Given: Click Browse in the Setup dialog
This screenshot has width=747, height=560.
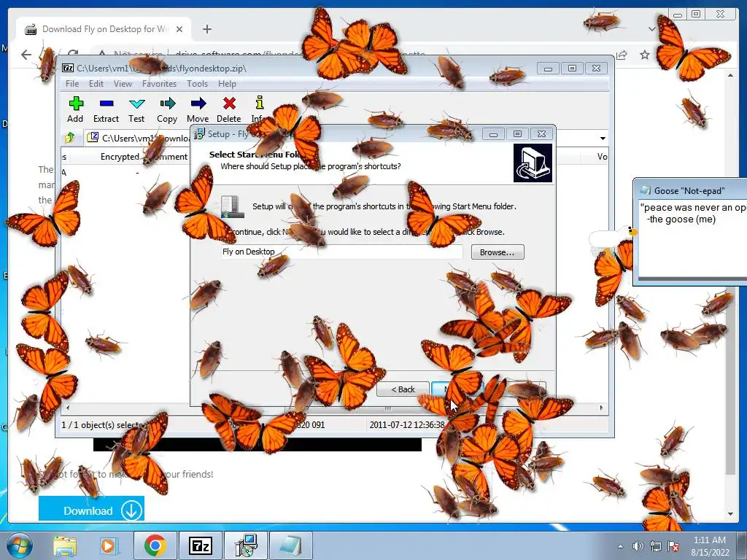Looking at the screenshot, I should pyautogui.click(x=498, y=252).
